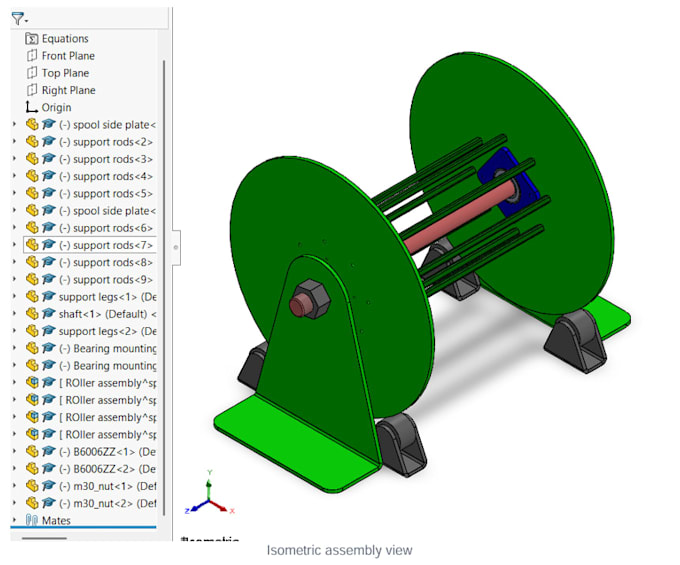Viewport: 680px width, 565px height.
Task: Select the Right Plane icon
Action: coord(32,90)
